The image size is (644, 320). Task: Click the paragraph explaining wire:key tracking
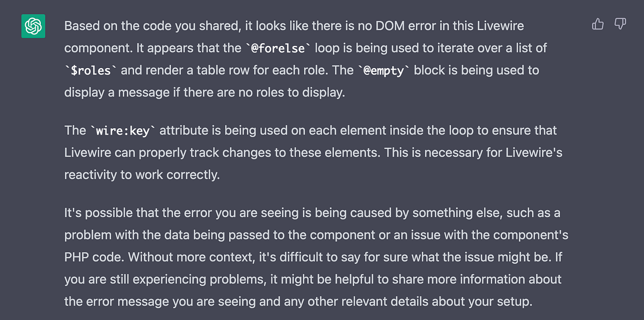pyautogui.click(x=310, y=152)
